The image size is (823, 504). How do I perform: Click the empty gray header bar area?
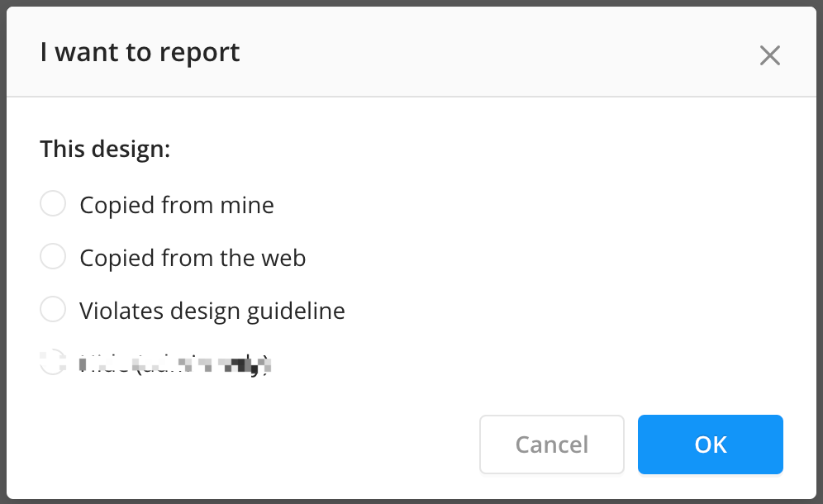click(x=496, y=52)
